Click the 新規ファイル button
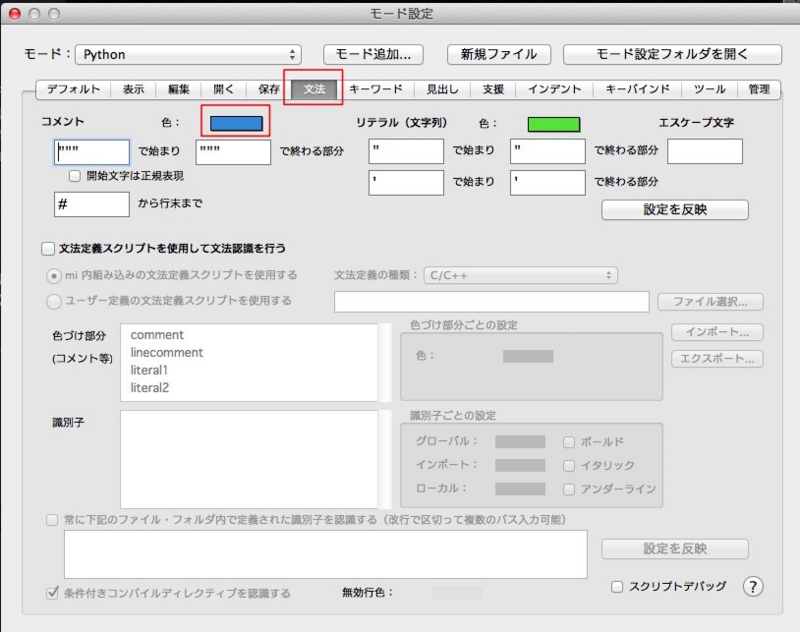 point(500,55)
